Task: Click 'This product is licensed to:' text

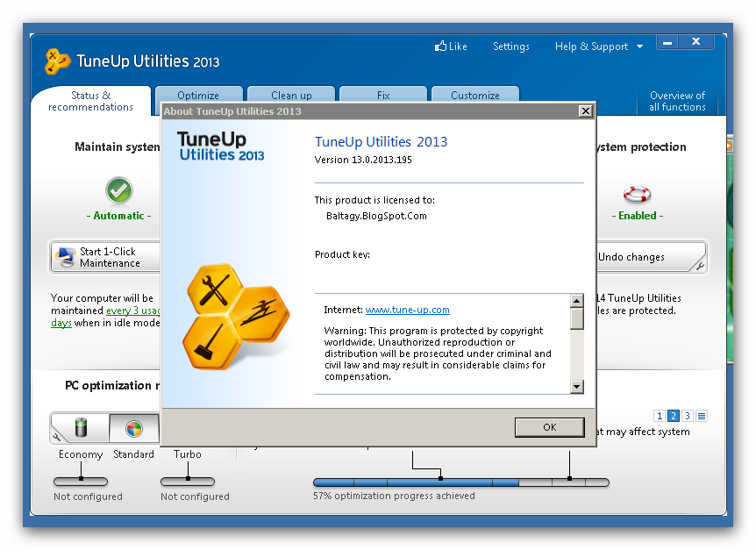Action: 374,200
